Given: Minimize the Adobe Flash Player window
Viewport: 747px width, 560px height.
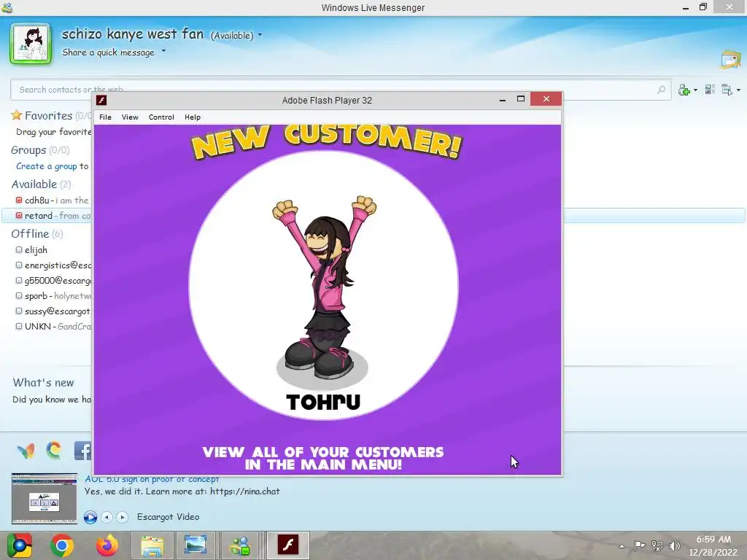Looking at the screenshot, I should coord(503,99).
